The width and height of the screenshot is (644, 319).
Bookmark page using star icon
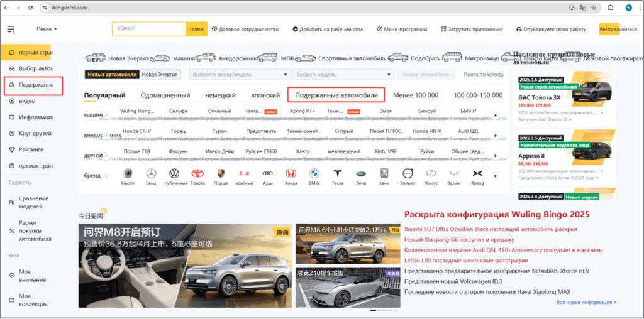tap(594, 8)
